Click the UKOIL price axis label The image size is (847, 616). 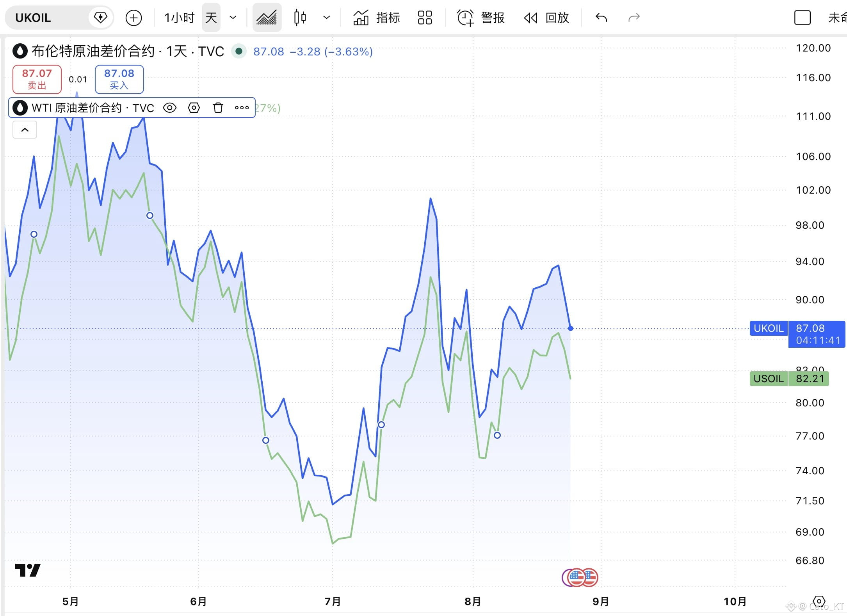coord(769,328)
